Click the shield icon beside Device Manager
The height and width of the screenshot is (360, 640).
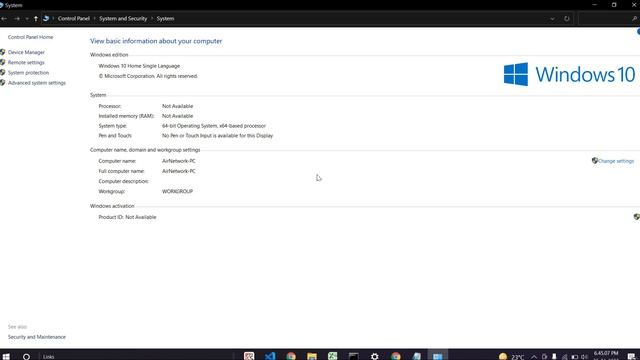[x=3, y=52]
